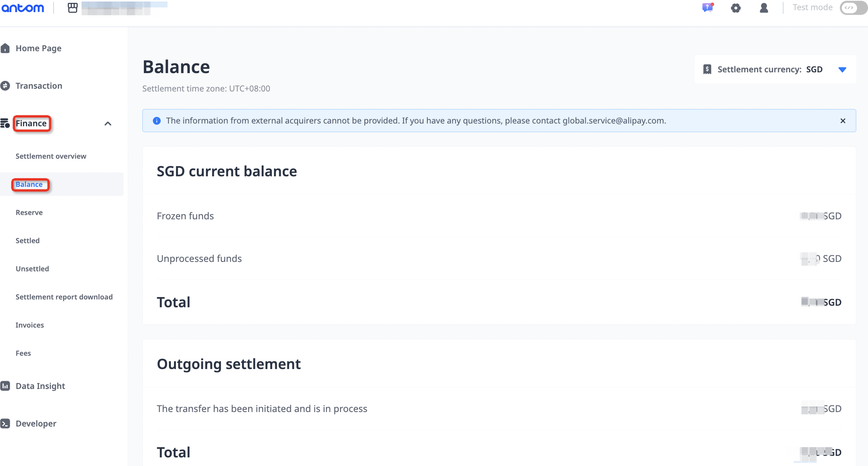Open the help chat icon
This screenshot has width=868, height=466.
tap(707, 8)
